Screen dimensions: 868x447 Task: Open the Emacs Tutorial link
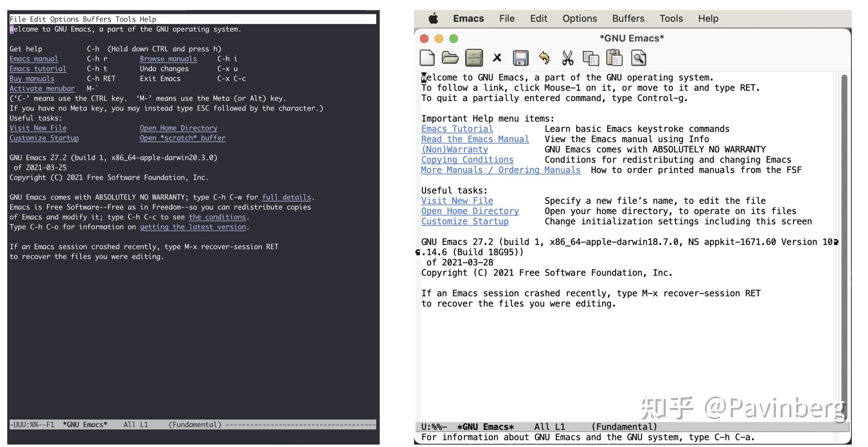point(456,129)
